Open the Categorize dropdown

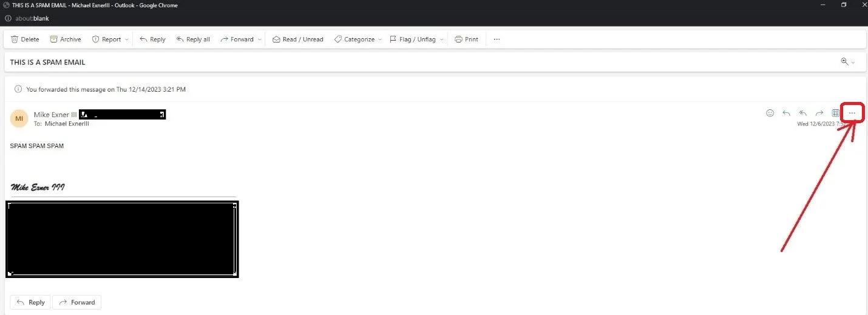(x=359, y=39)
